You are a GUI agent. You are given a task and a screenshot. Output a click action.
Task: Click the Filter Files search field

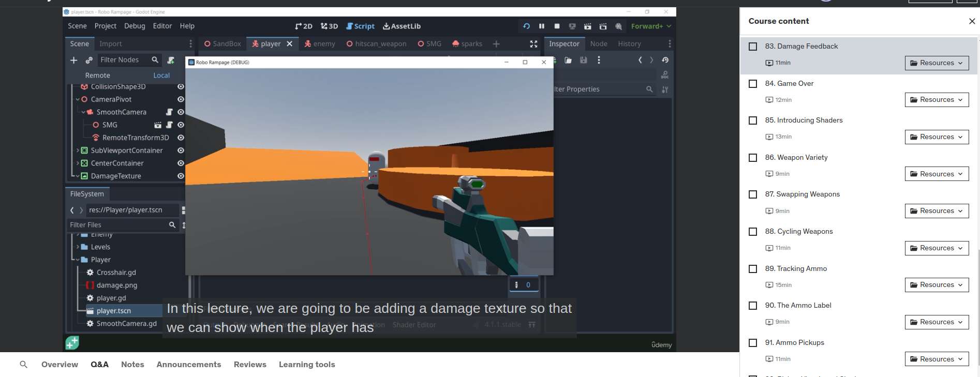pyautogui.click(x=123, y=225)
